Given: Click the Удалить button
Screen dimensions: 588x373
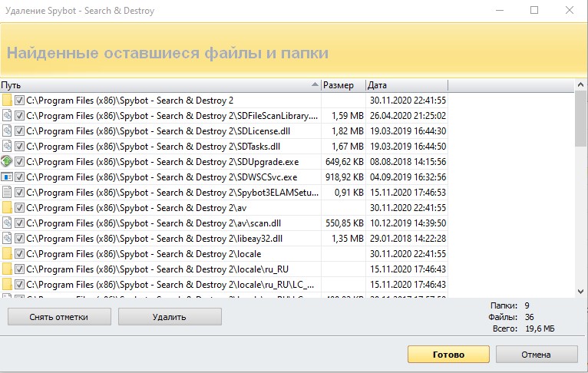Looking at the screenshot, I should click(170, 317).
